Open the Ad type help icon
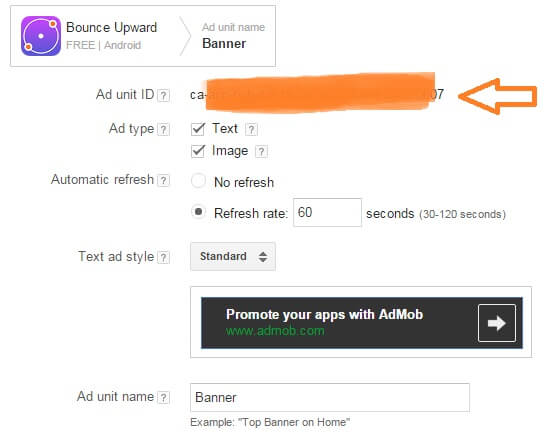 click(x=163, y=130)
